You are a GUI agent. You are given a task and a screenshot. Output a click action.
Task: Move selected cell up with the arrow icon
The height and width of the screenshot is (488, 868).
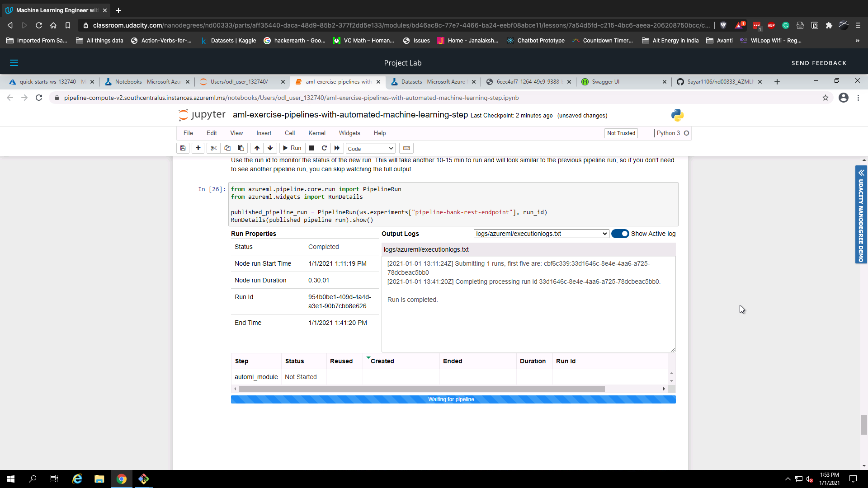point(257,148)
